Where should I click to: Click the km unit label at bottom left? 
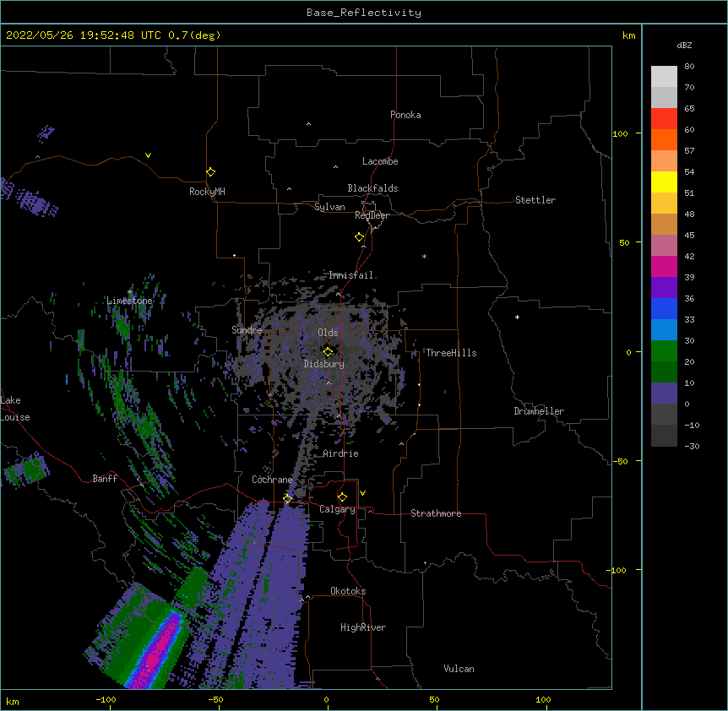coord(12,702)
